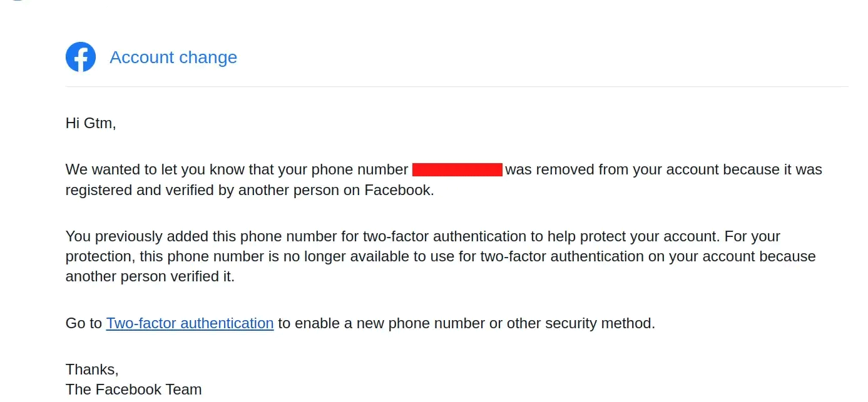The height and width of the screenshot is (402, 868).
Task: Click the line "another person verified it."
Action: coord(150,276)
